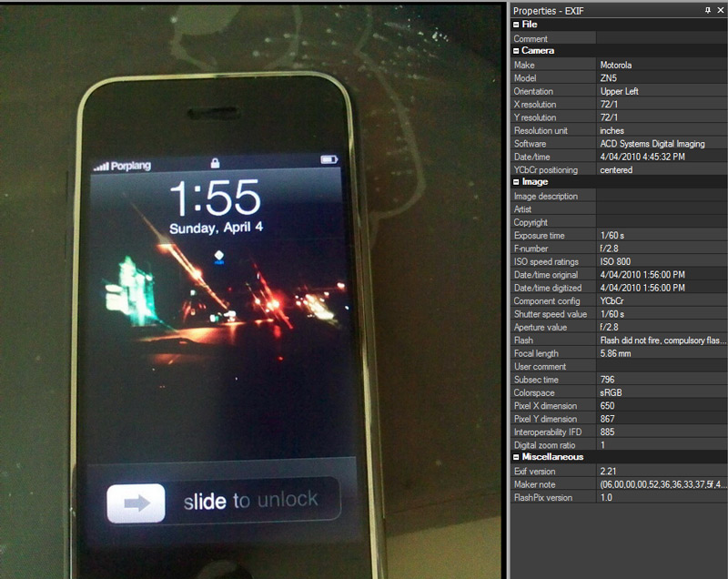Collapse the Camera section
This screenshot has height=579, width=728.
[516, 51]
